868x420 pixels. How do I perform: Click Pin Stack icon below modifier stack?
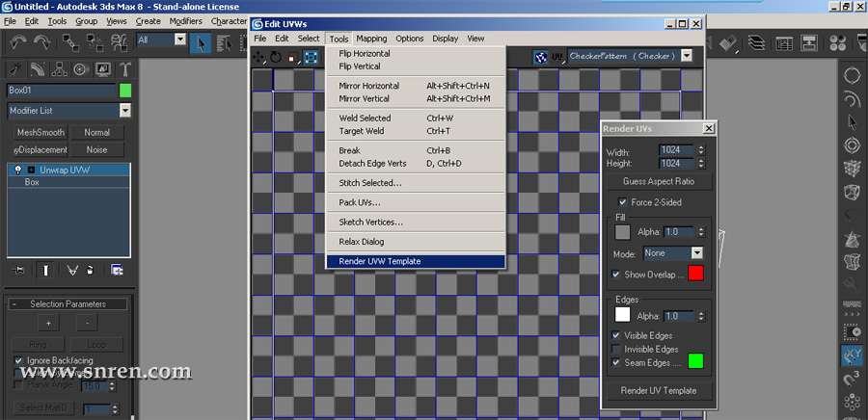tap(17, 271)
